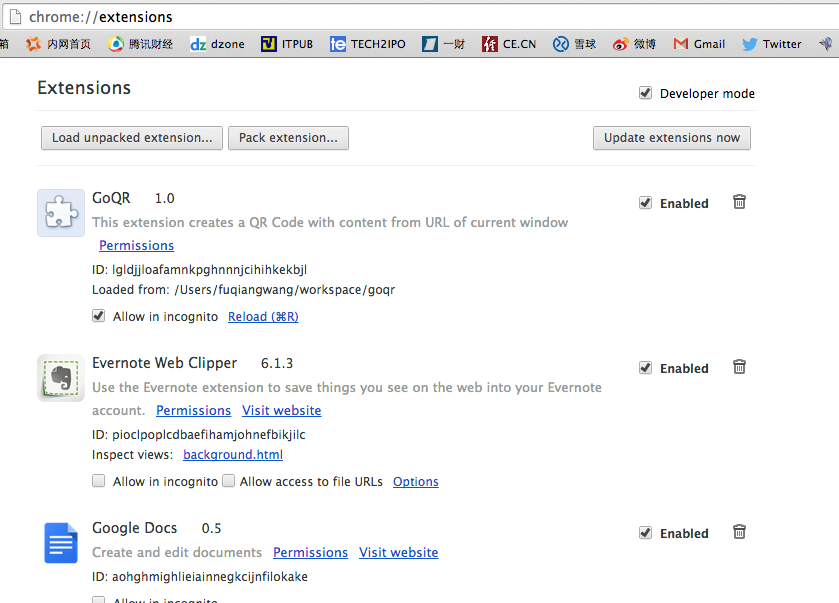Open Evernote Options link
Viewport: 839px width, 603px height.
click(x=416, y=482)
